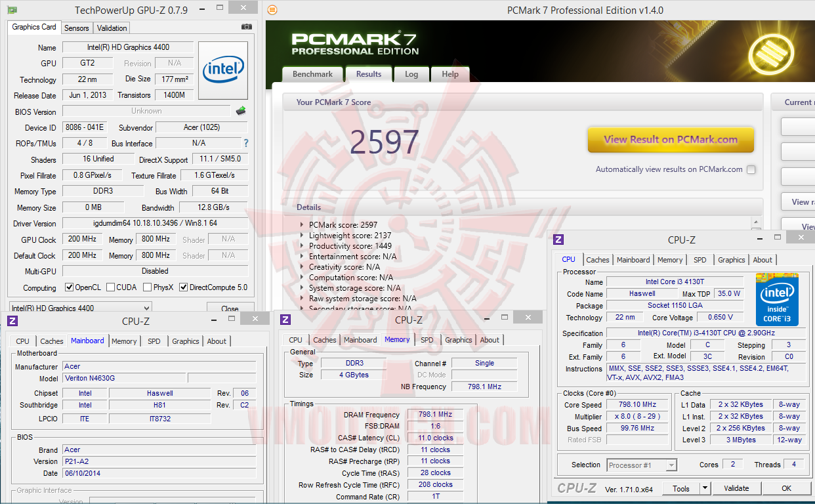Expand the Computation score detail row
815x504 pixels.
303,278
